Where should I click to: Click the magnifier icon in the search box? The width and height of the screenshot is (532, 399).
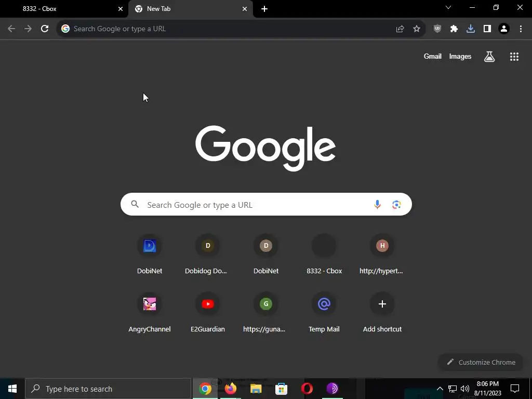coord(135,204)
